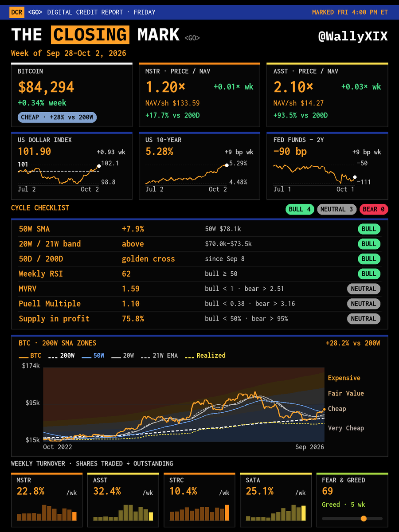Screen dimensions: 399x532
Task: Click the 20W legend entry
Action: pyautogui.click(x=122, y=356)
